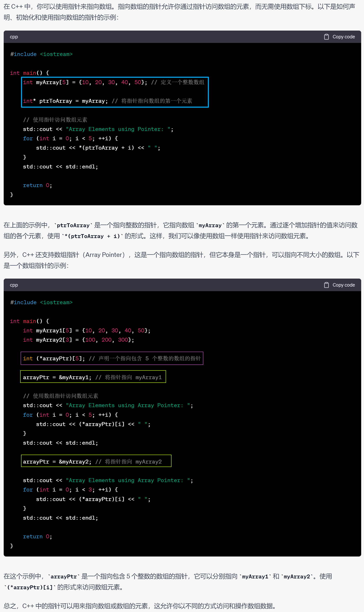Click the line 'arrayPtr = &myArray2;'
The height and width of the screenshot is (612, 364).
tap(57, 462)
